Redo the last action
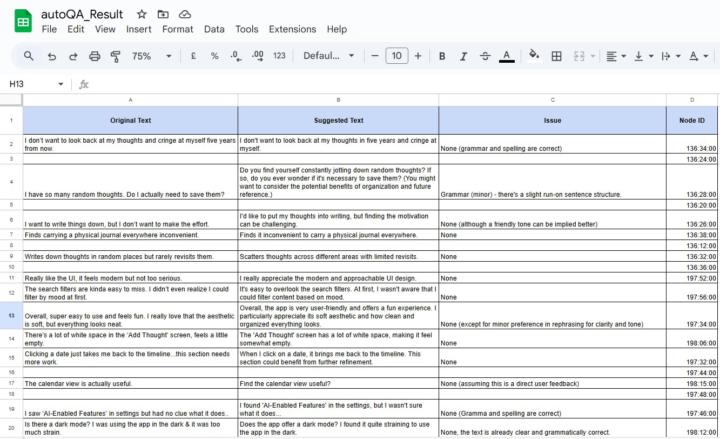This screenshot has height=439, width=720. click(73, 56)
